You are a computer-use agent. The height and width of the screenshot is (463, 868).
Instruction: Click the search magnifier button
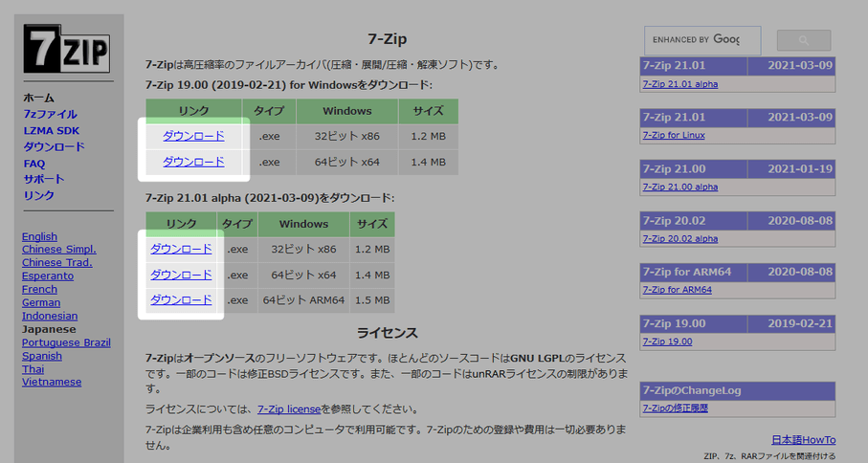[x=804, y=40]
